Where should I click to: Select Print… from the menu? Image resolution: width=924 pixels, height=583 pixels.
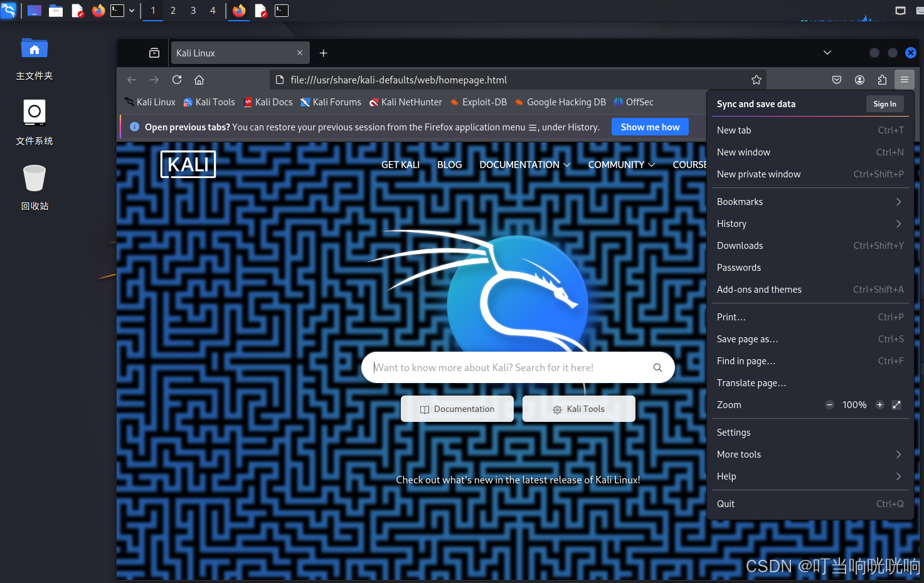pos(810,317)
